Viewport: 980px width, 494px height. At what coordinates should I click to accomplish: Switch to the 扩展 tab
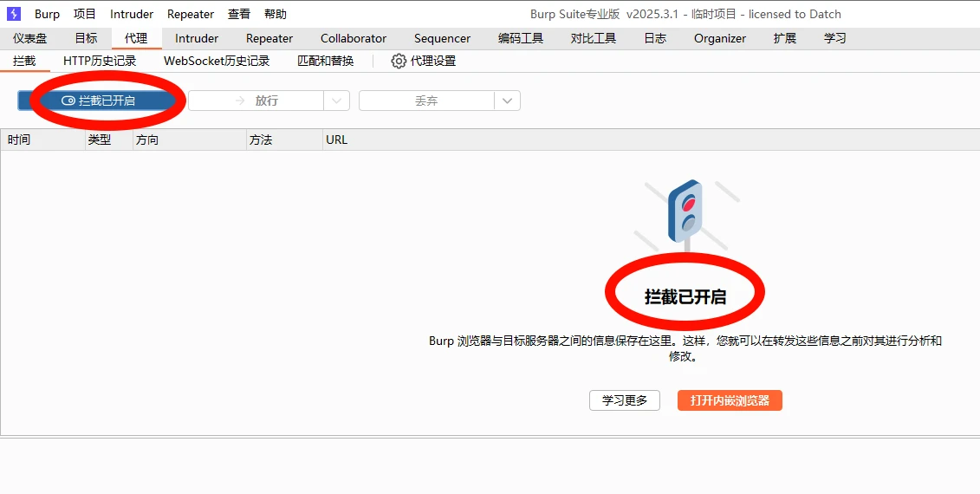click(784, 38)
